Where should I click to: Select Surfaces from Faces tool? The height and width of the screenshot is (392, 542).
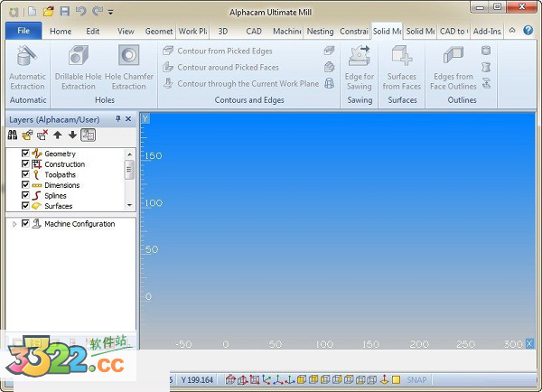(402, 68)
